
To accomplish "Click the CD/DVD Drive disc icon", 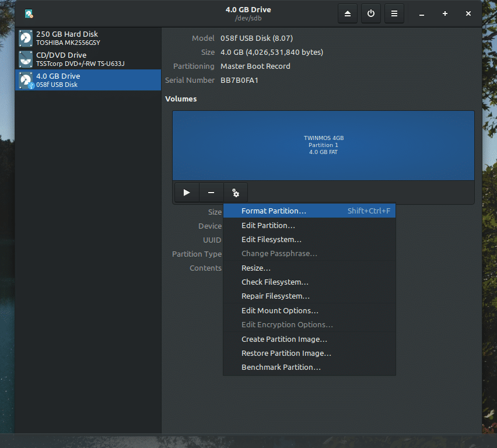I will pos(26,59).
